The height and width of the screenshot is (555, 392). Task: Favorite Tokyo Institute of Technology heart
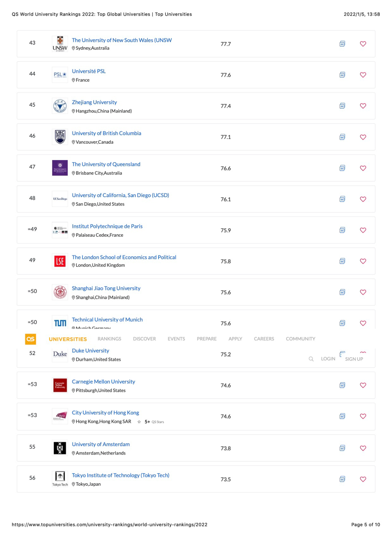(363, 479)
